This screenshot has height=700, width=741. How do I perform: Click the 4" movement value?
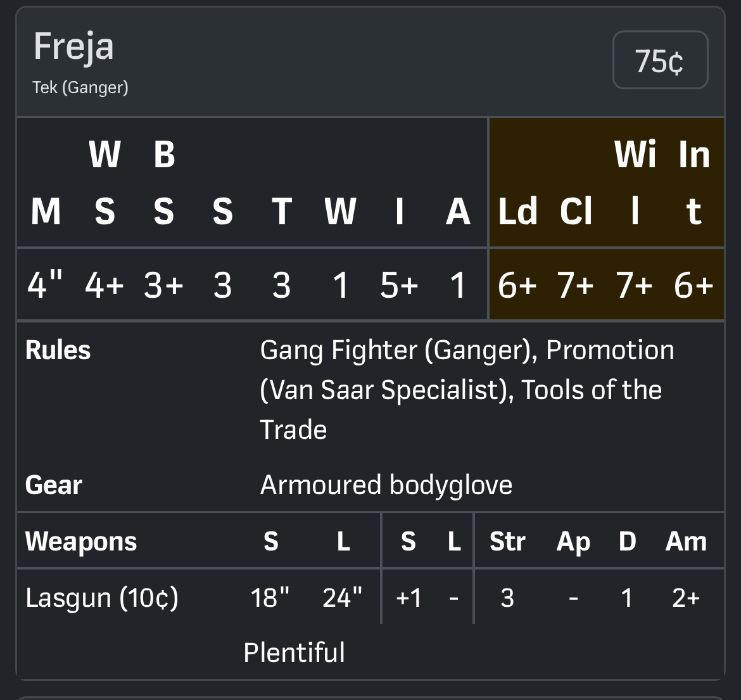click(45, 285)
